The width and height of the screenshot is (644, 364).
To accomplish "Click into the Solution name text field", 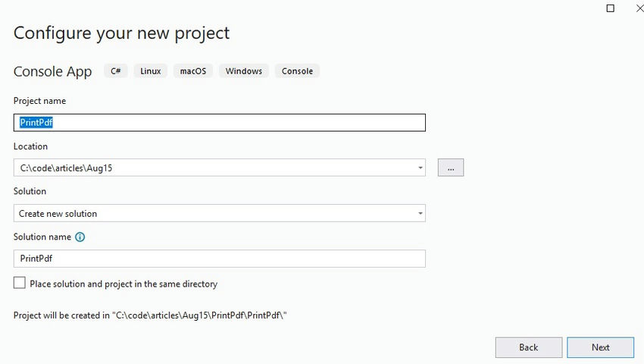I will (219, 259).
